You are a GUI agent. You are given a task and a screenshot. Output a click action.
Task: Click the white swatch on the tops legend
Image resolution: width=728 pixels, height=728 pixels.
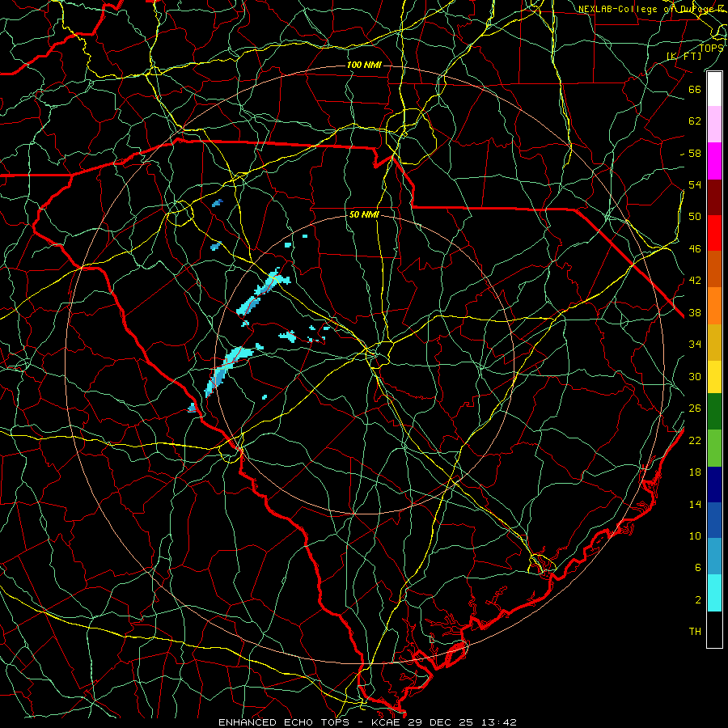click(714, 89)
